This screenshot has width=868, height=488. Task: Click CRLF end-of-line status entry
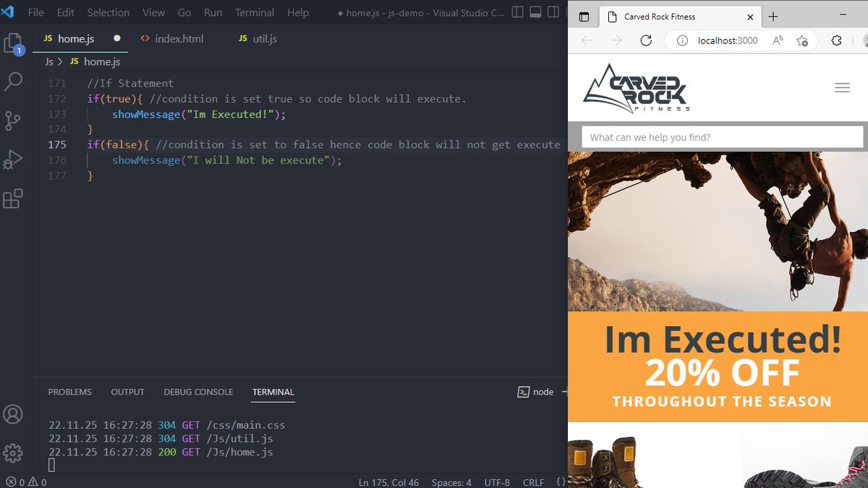coord(533,482)
